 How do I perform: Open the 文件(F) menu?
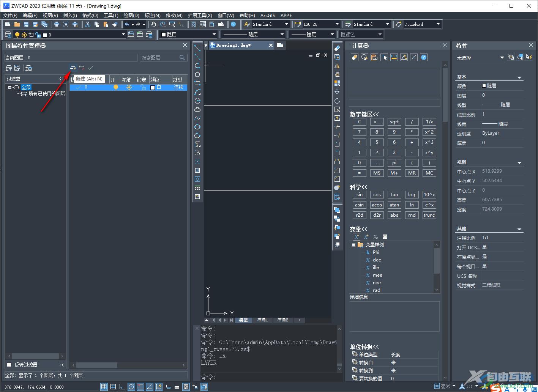pos(10,16)
